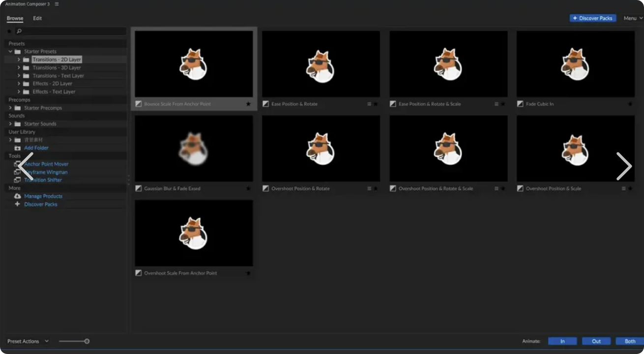The width and height of the screenshot is (644, 354).
Task: Star the Overshoot Scale From Anchor Point preset
Action: (x=248, y=273)
